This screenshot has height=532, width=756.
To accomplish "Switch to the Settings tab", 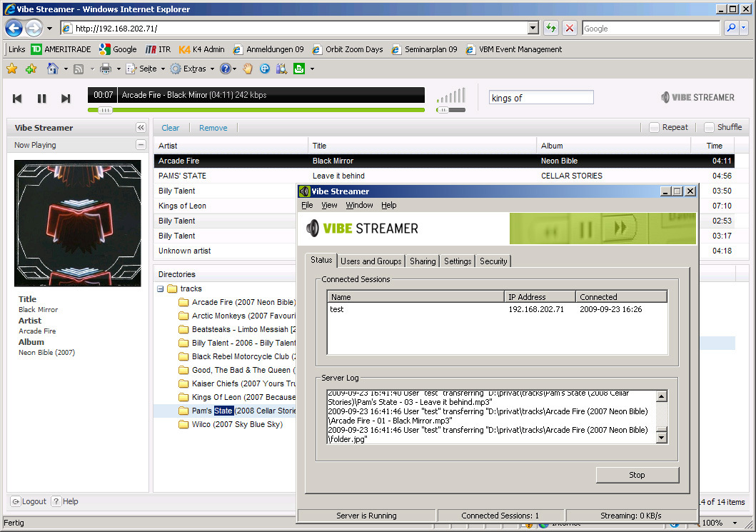I will tap(458, 261).
